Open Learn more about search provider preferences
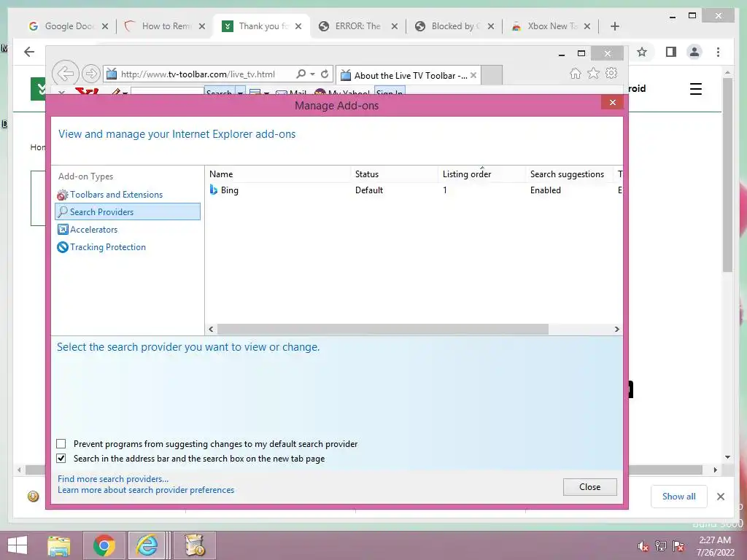The image size is (747, 560). click(146, 490)
